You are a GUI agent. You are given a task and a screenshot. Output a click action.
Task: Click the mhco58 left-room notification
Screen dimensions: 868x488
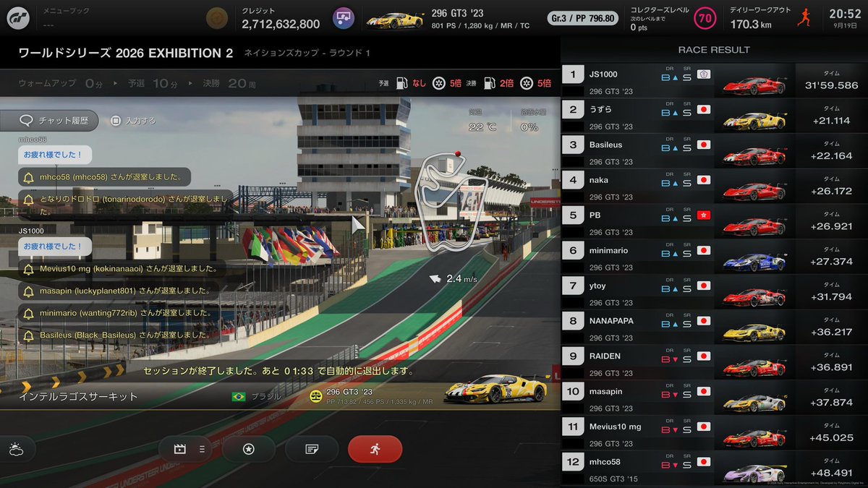[x=105, y=177]
